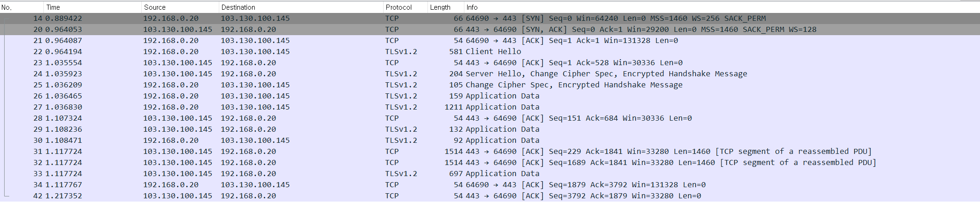Image resolution: width=980 pixels, height=202 pixels.
Task: Select packet 20 SYN, ACK row
Action: tap(490, 30)
